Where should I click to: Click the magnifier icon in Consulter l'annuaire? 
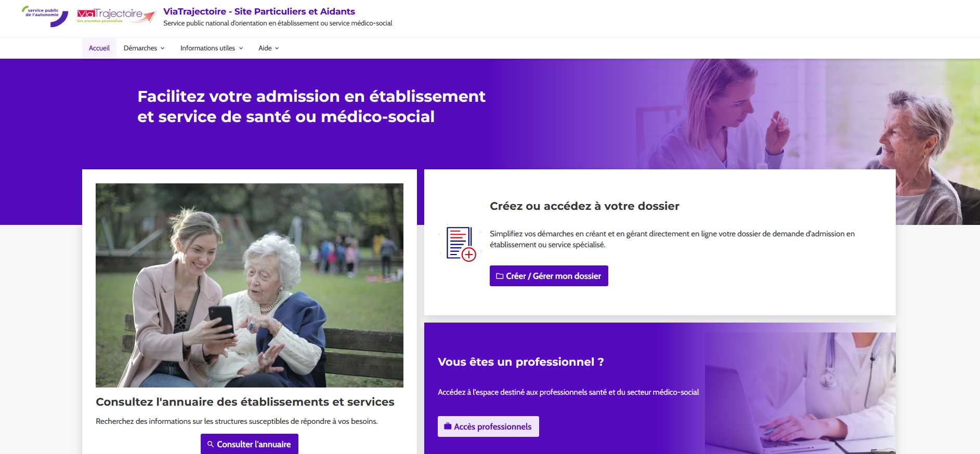(x=211, y=444)
